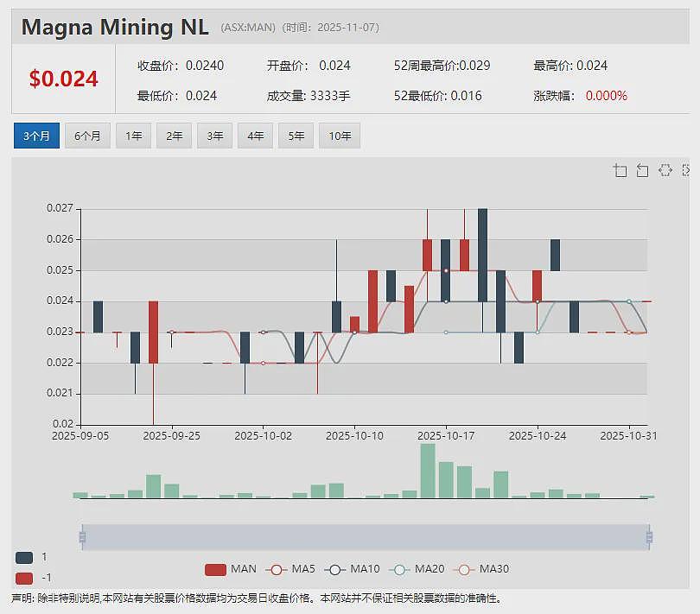This screenshot has height=614, width=700.
Task: Click the 涨跌幅 0.000% value
Action: pos(581,96)
